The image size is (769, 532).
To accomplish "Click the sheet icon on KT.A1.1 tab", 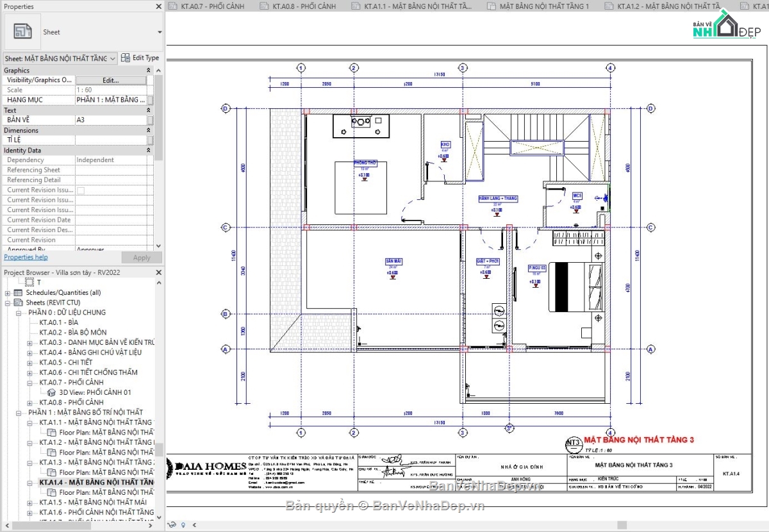I will (356, 6).
